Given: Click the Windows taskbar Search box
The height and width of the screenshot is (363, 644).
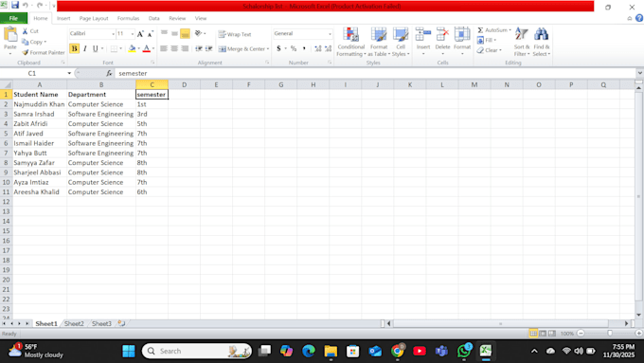Looking at the screenshot, I should coord(197,351).
